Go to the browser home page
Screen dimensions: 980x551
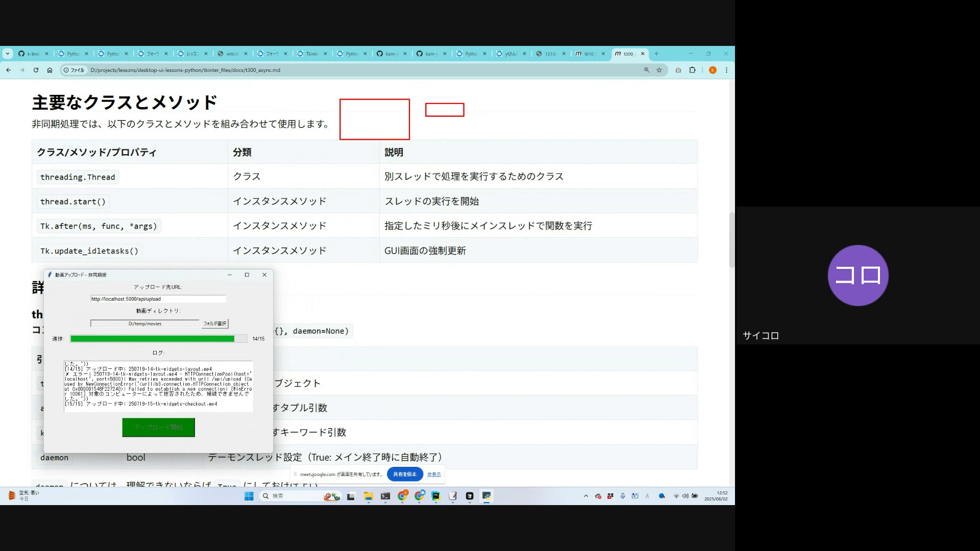(x=50, y=70)
